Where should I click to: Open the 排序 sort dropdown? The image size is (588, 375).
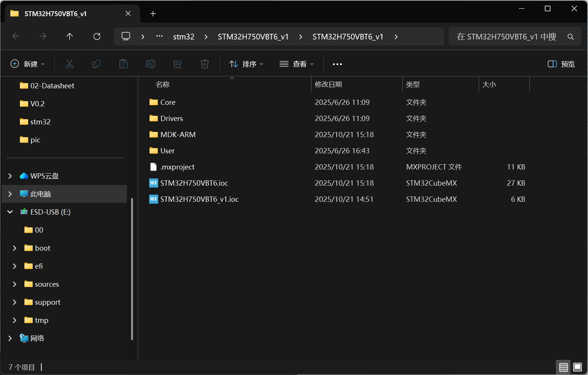(x=246, y=64)
